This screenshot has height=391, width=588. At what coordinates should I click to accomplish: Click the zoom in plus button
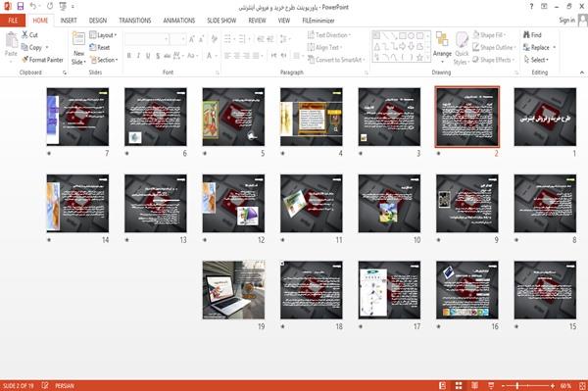click(x=553, y=385)
